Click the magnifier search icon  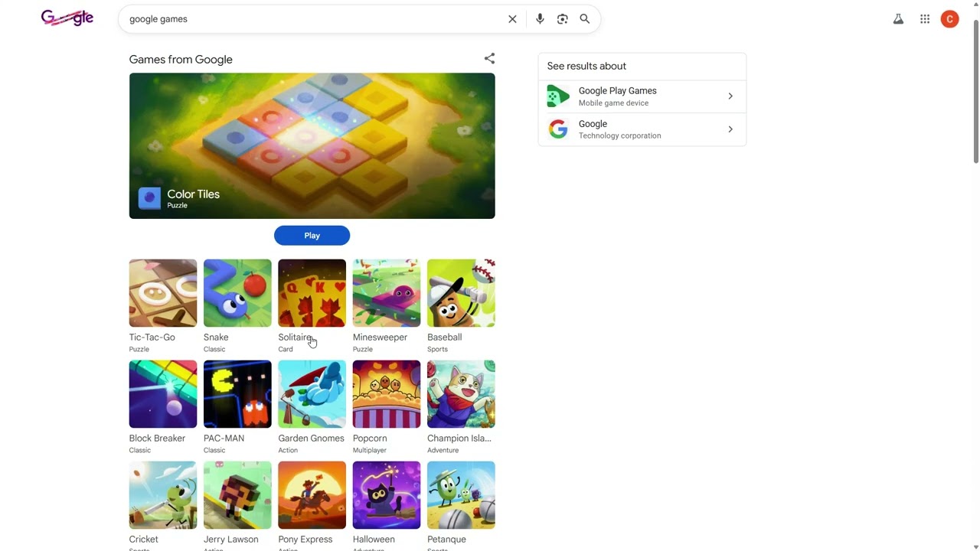585,19
